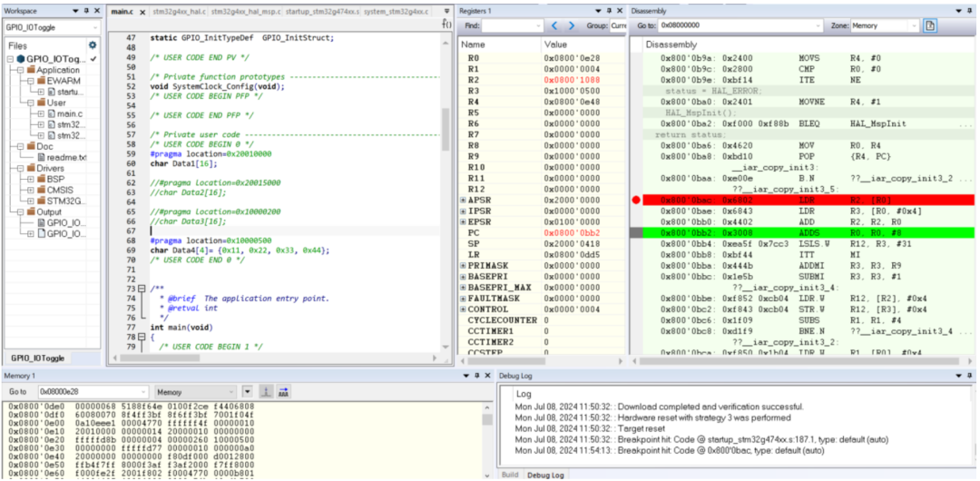Click the Memory 1 vertical scrollbar thumb
The height and width of the screenshot is (481, 980).
(488, 419)
